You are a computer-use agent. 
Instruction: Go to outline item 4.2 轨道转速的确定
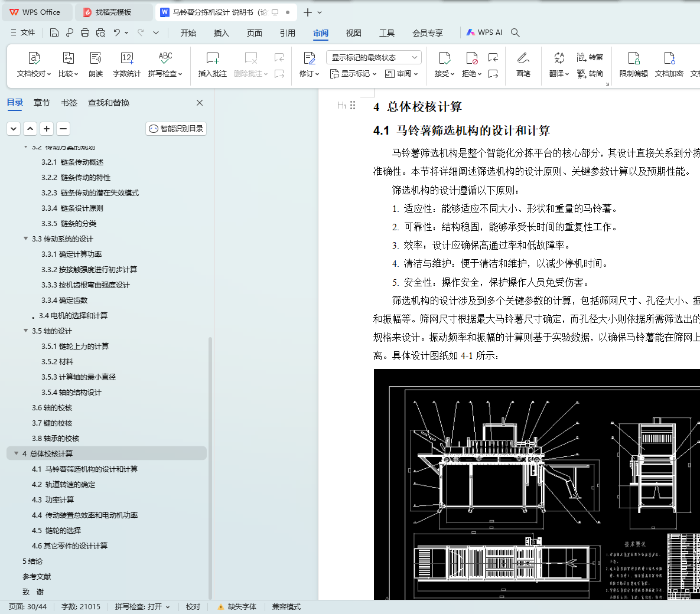click(63, 484)
